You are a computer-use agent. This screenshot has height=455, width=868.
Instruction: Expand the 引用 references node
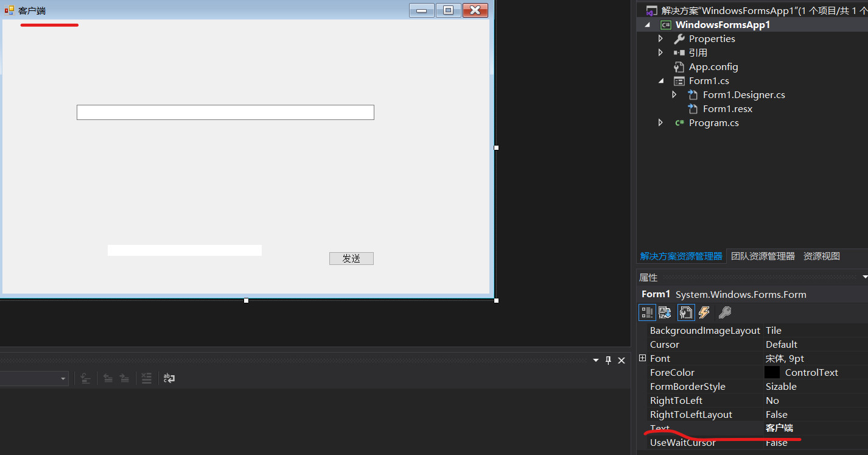[x=660, y=52]
